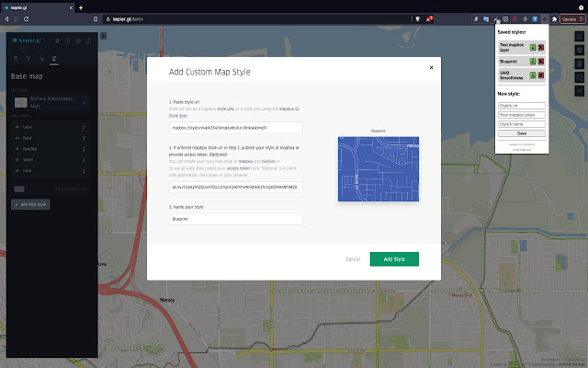This screenshot has height=368, width=588.
Task: Click the access token input field in dialog
Action: pyautogui.click(x=235, y=187)
